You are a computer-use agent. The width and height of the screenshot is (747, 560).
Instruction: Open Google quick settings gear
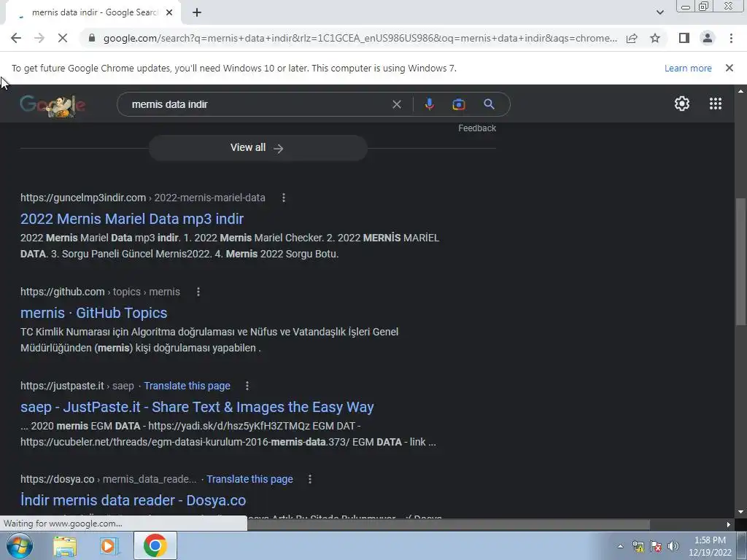tap(682, 104)
